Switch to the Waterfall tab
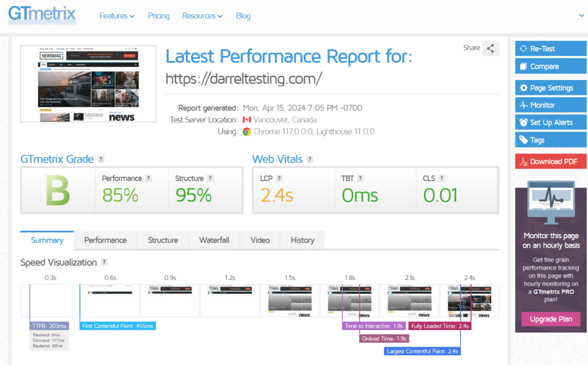Image resolution: width=588 pixels, height=365 pixels. [214, 240]
